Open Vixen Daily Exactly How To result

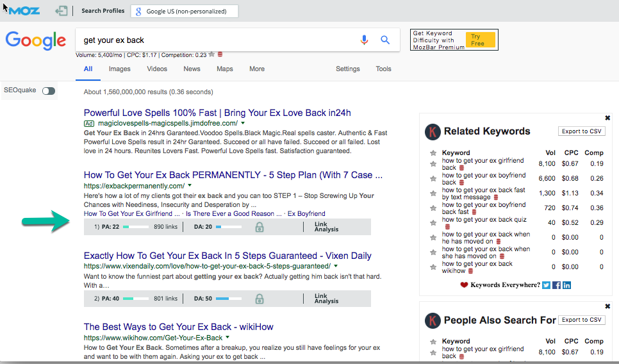[x=227, y=256]
